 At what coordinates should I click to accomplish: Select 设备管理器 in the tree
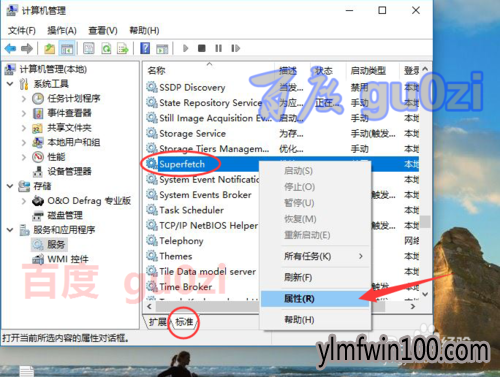pyautogui.click(x=69, y=172)
